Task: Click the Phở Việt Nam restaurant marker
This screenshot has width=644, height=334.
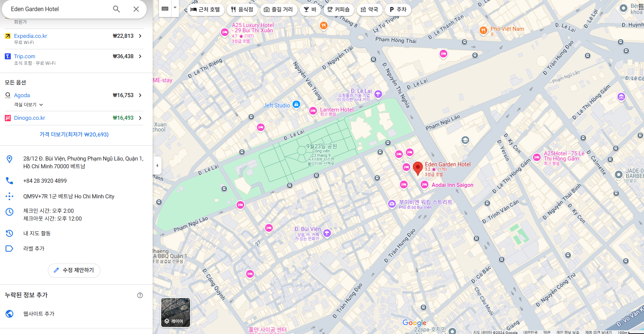Action: (483, 30)
